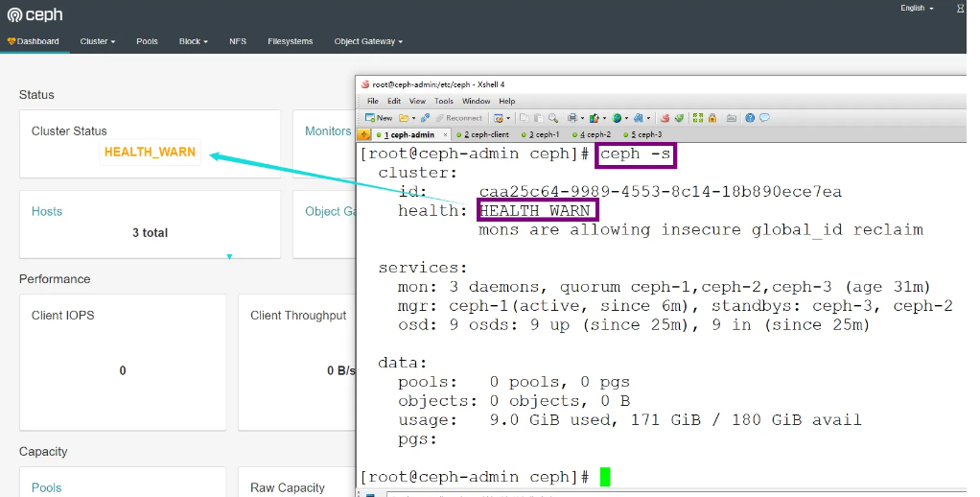Click the Xshell title bar app icon
The image size is (980, 497).
pyautogui.click(x=365, y=84)
